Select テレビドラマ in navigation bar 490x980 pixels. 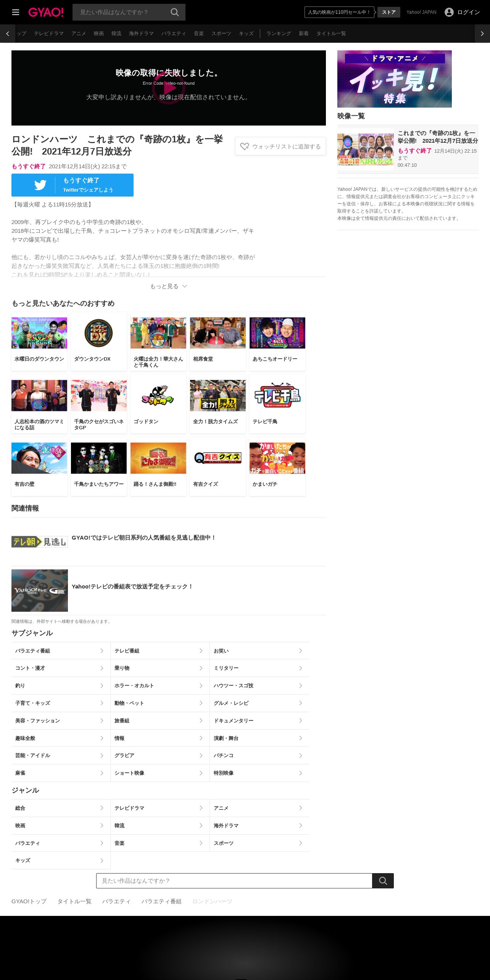(x=49, y=34)
